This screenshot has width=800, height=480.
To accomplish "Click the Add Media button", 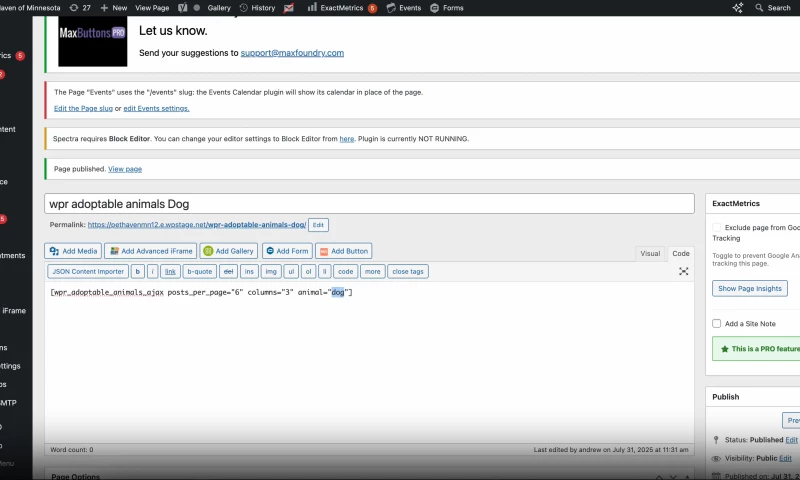I will pos(73,251).
